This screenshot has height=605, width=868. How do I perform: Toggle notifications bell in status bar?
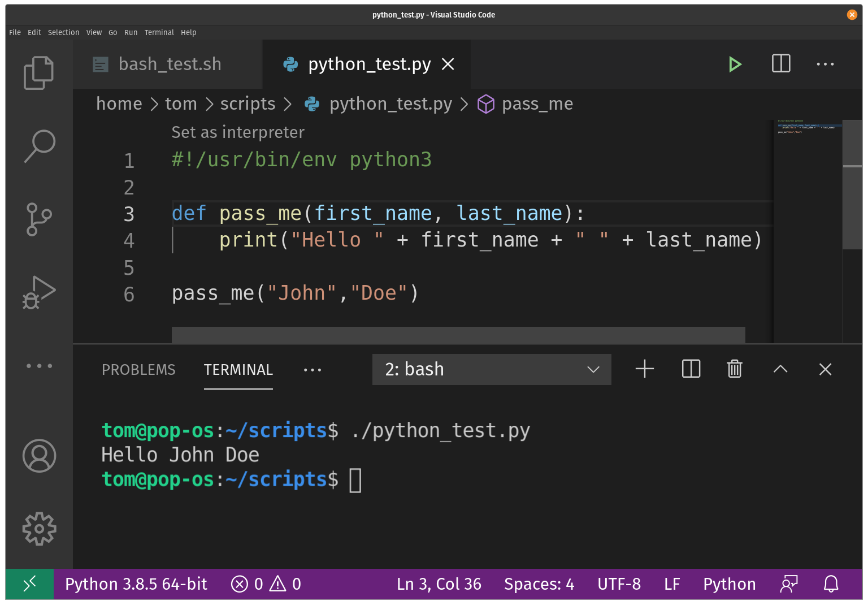coord(831,584)
